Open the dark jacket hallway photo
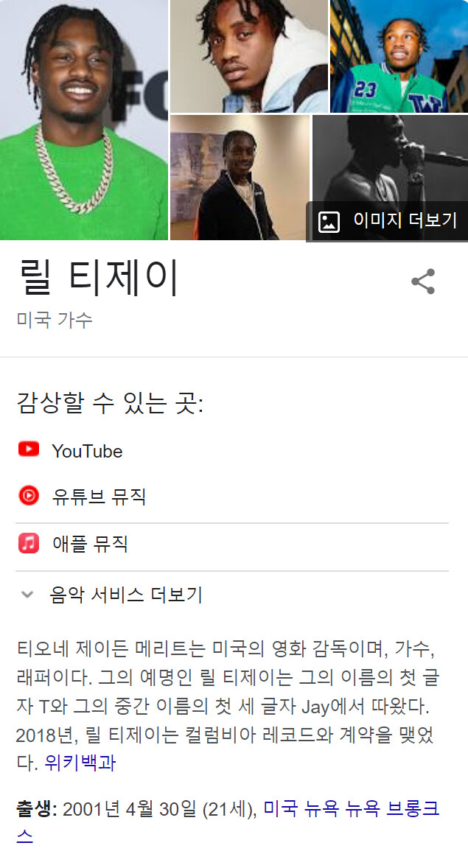The image size is (468, 868). (x=240, y=177)
